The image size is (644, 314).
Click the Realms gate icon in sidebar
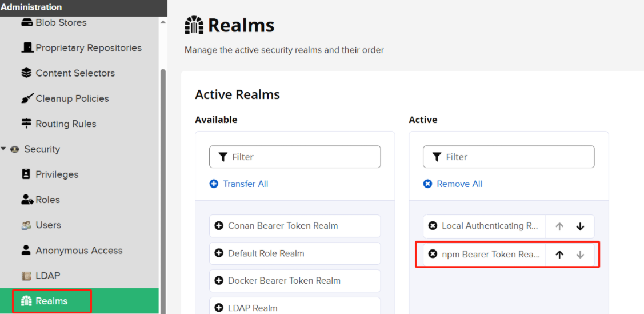pos(26,301)
